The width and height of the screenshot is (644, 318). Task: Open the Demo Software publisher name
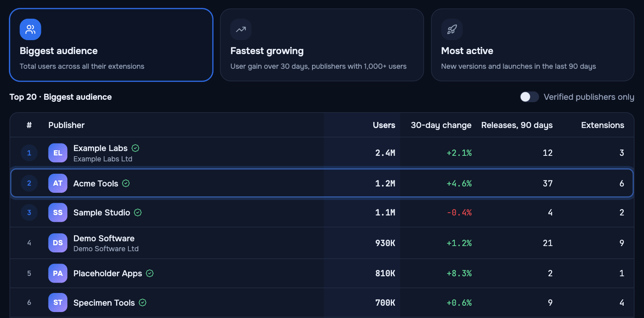pyautogui.click(x=104, y=238)
